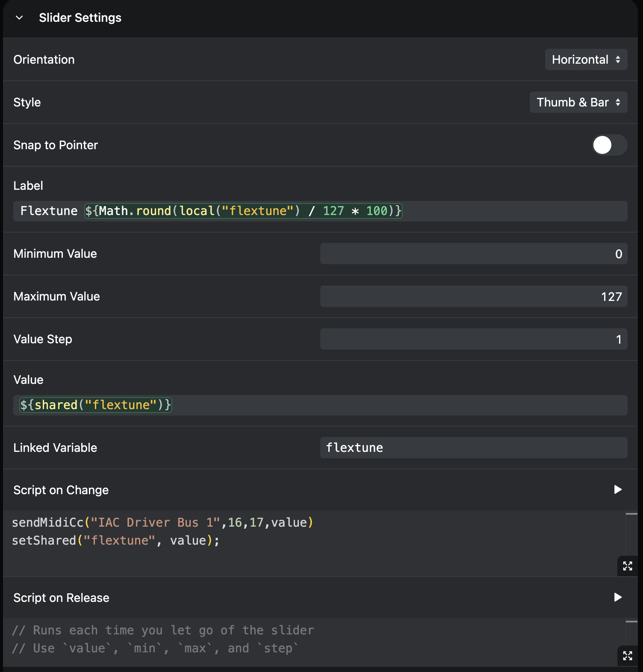Open the Style dropdown showing Thumb & Bar

(578, 102)
